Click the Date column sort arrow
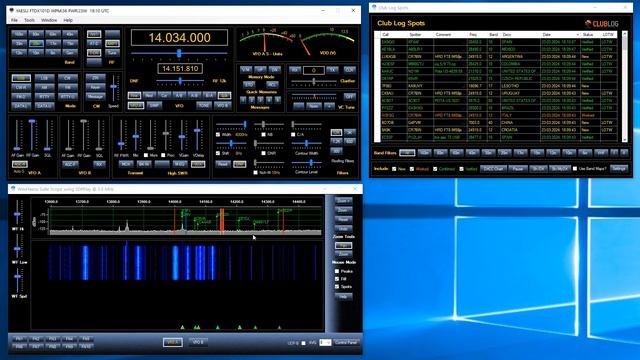Viewport: 640px width, 360px height. click(578, 35)
